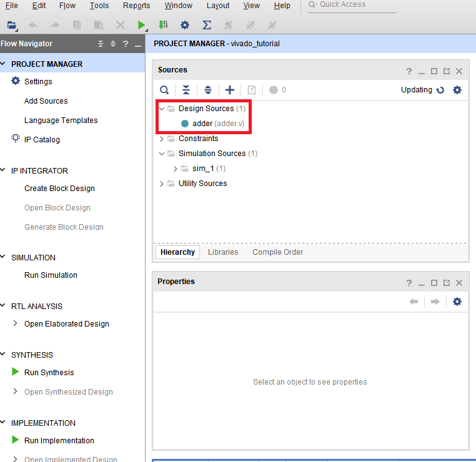The height and width of the screenshot is (462, 476).
Task: Click the Sigma reports summary icon
Action: 207,25
